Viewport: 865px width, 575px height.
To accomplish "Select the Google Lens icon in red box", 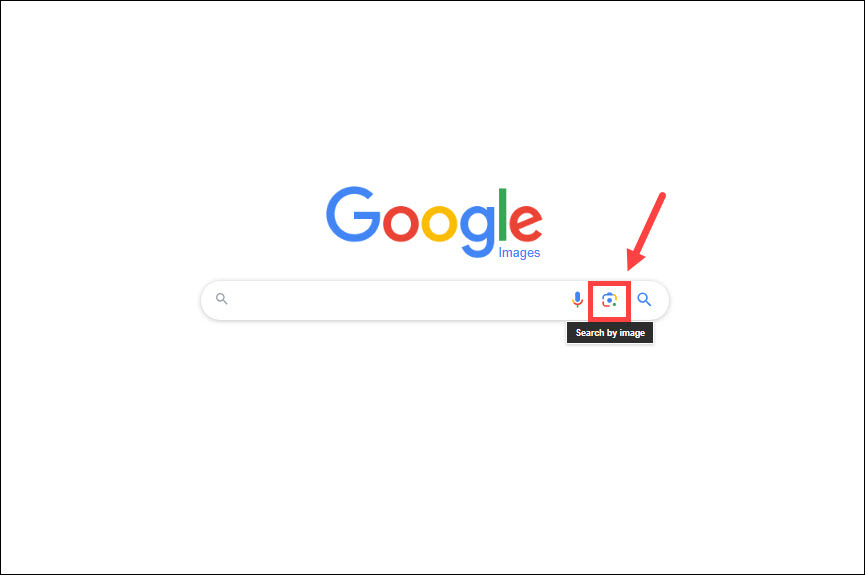I will pyautogui.click(x=609, y=300).
